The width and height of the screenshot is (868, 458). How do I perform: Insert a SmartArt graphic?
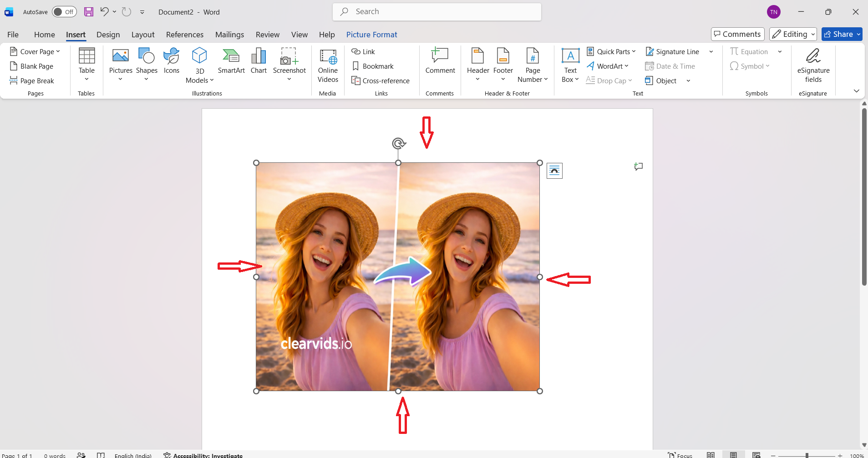pos(231,60)
